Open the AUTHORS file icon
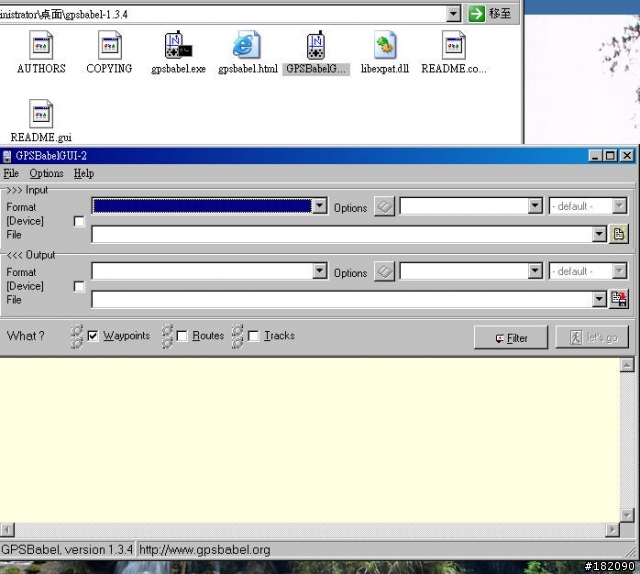 tap(41, 46)
